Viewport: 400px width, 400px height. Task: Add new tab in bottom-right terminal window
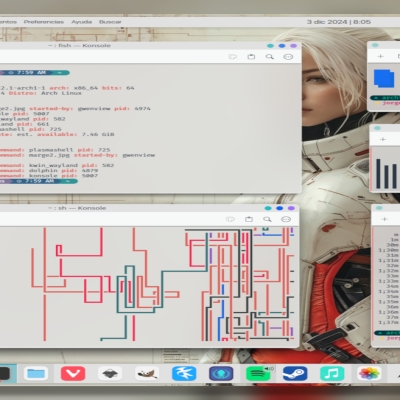point(385,219)
